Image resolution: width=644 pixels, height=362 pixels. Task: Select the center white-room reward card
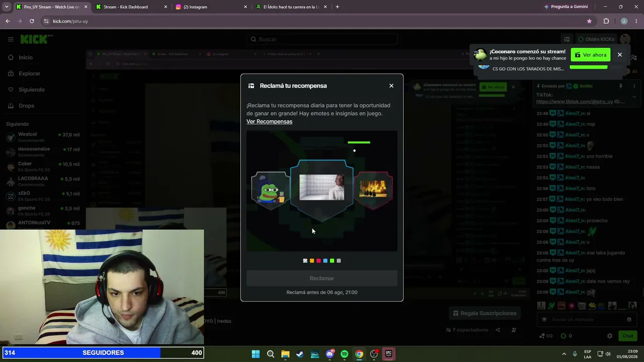click(x=322, y=190)
